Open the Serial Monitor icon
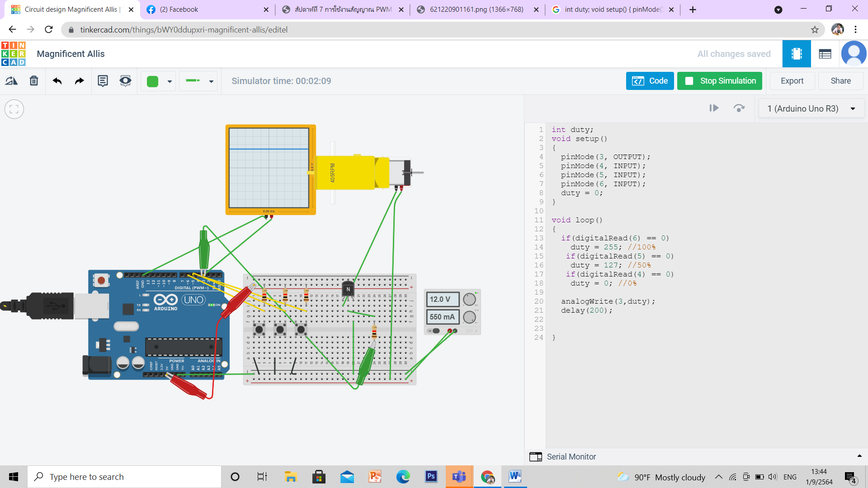 536,457
